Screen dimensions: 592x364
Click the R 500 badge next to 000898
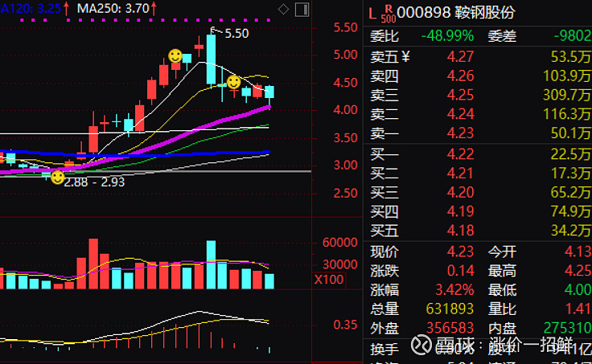tap(388, 14)
